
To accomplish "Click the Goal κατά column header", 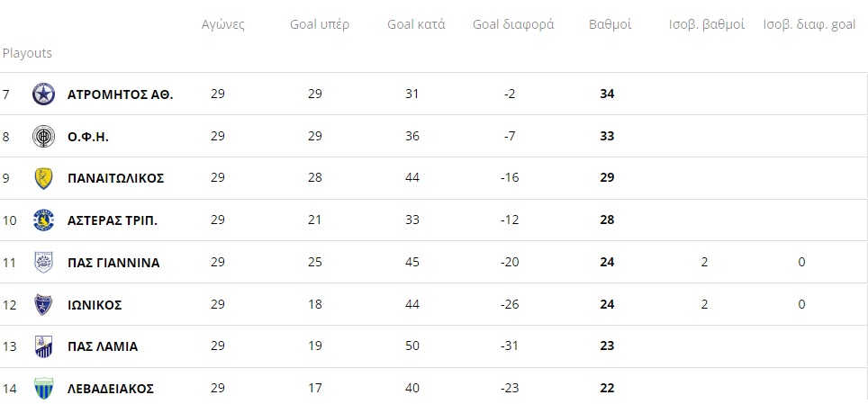I will point(416,25).
